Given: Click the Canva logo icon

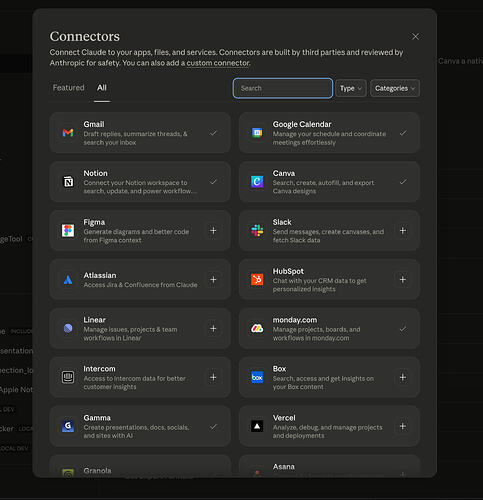Looking at the screenshot, I should 257,182.
